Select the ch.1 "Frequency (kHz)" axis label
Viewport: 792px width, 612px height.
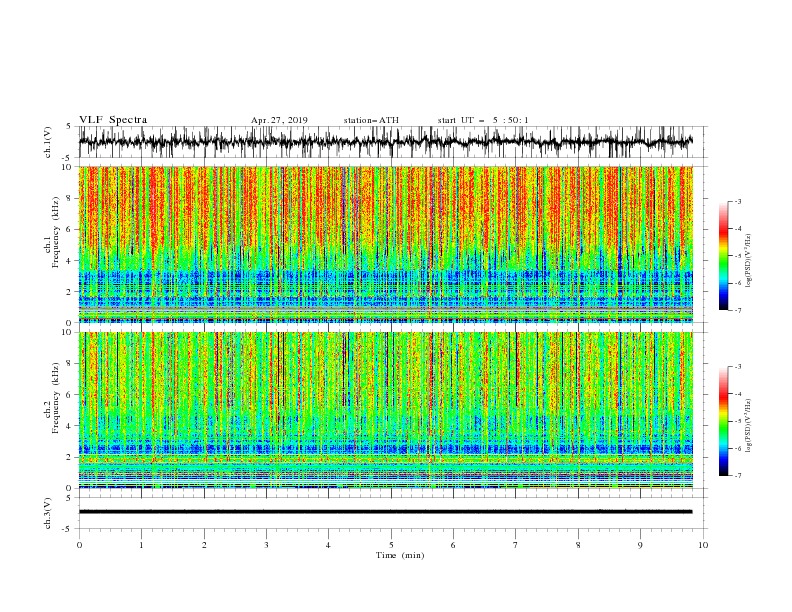[x=55, y=232]
